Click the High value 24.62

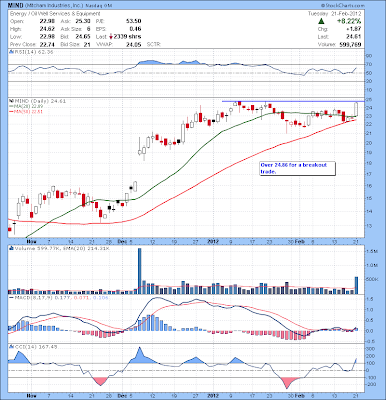pyautogui.click(x=47, y=29)
